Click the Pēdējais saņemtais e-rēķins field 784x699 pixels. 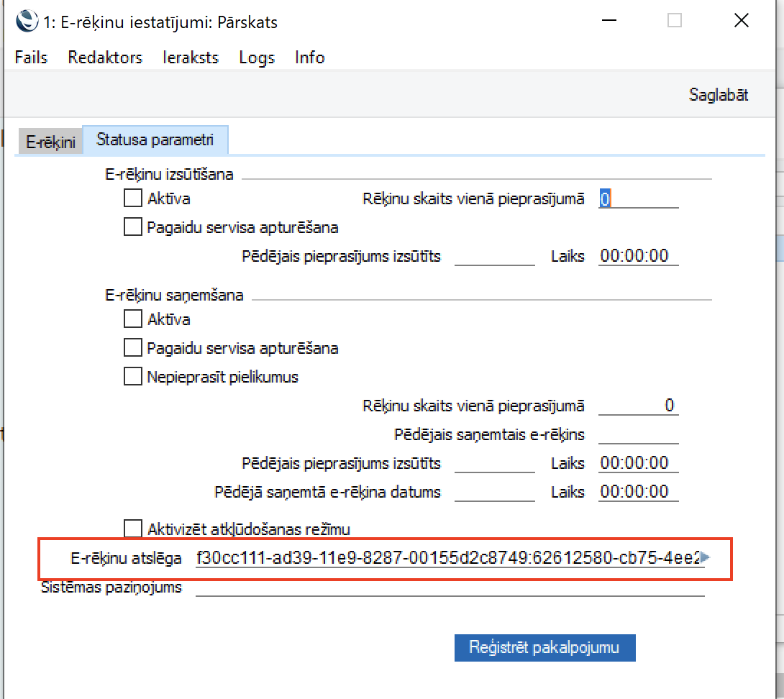638,434
